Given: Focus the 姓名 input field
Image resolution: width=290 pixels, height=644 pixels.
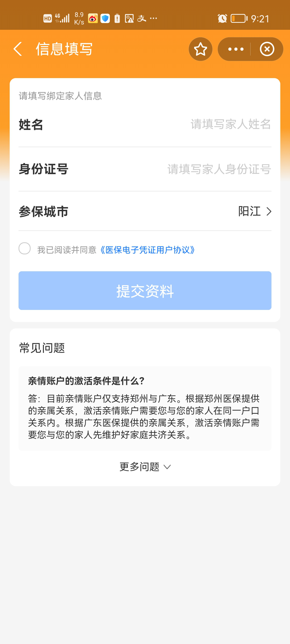Looking at the screenshot, I should [x=145, y=125].
